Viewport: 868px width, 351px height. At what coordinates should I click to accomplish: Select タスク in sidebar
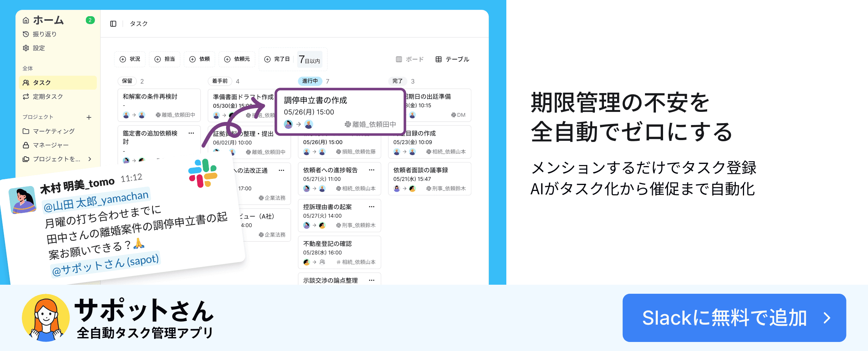tap(58, 82)
